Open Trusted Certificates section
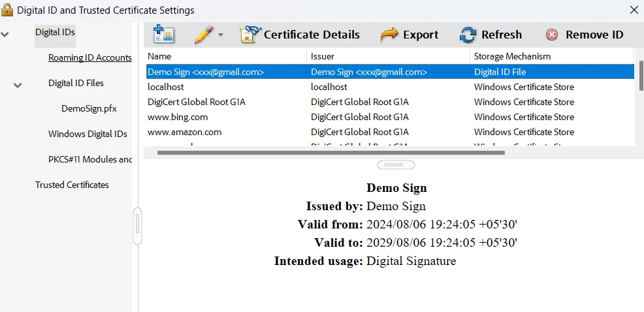This screenshot has height=312, width=644. click(x=72, y=185)
